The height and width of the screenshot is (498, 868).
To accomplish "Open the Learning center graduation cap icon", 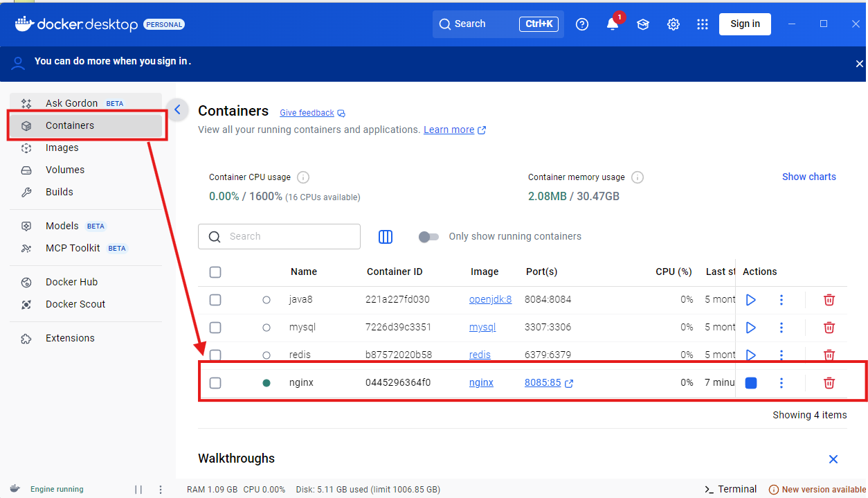I will (643, 24).
